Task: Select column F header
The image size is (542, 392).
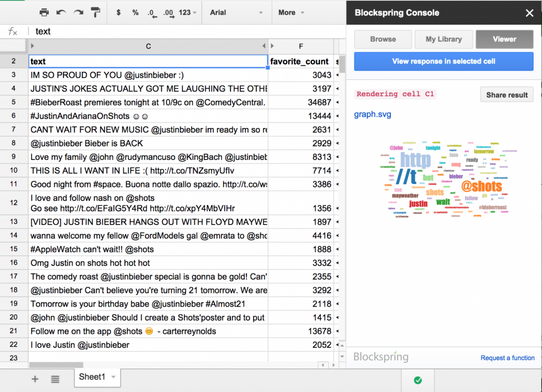Action: [301, 46]
